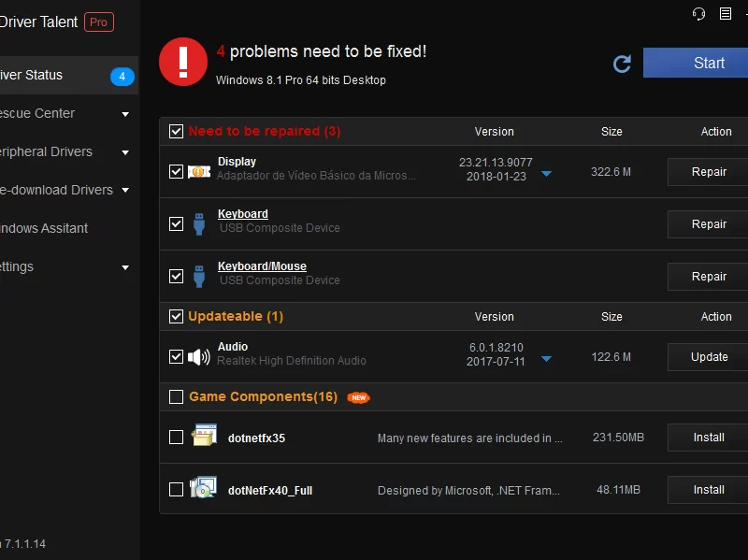Click the dotnetfx35 component name
This screenshot has height=560, width=748.
256,438
